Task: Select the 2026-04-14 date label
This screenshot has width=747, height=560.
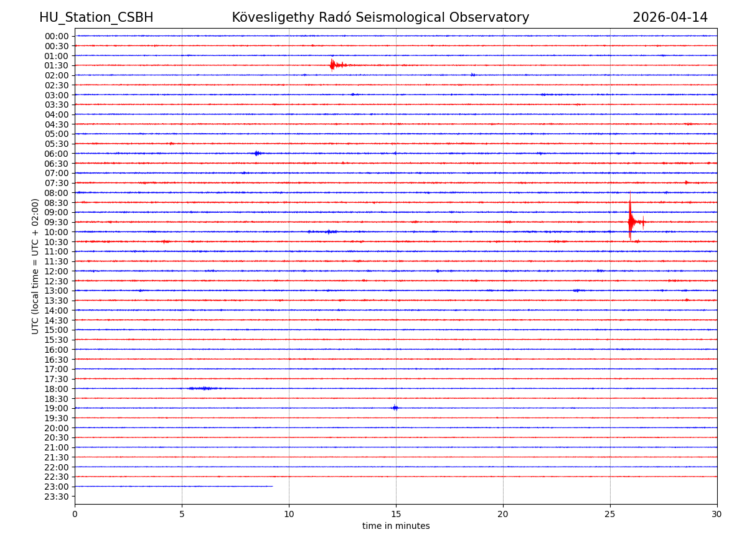Action: pyautogui.click(x=670, y=17)
